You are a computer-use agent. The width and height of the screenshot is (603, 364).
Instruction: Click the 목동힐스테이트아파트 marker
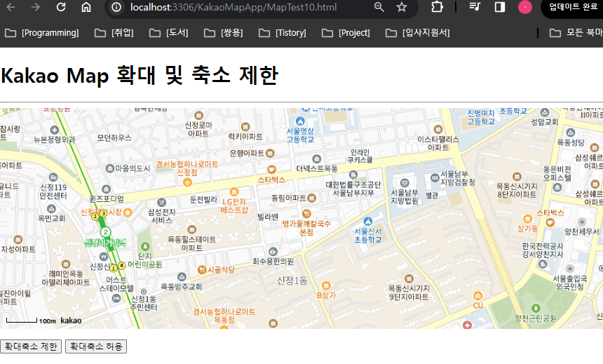coord(191,230)
